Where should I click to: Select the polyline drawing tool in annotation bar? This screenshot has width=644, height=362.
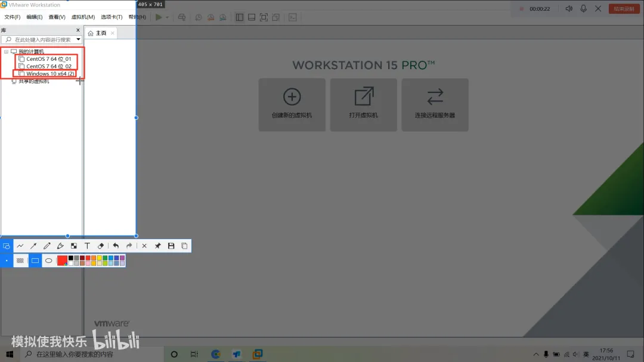[x=20, y=246]
